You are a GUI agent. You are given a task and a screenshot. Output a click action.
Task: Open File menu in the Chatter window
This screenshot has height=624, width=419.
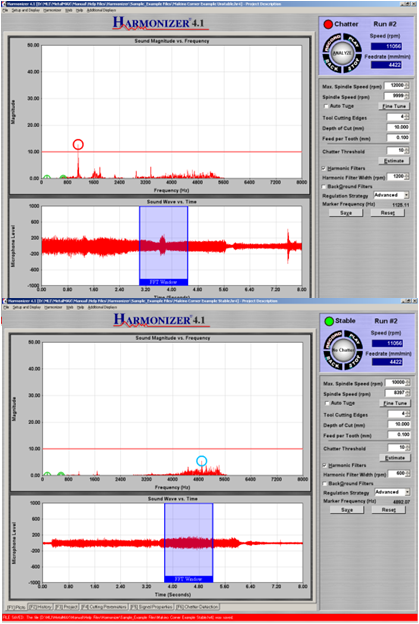[6, 10]
